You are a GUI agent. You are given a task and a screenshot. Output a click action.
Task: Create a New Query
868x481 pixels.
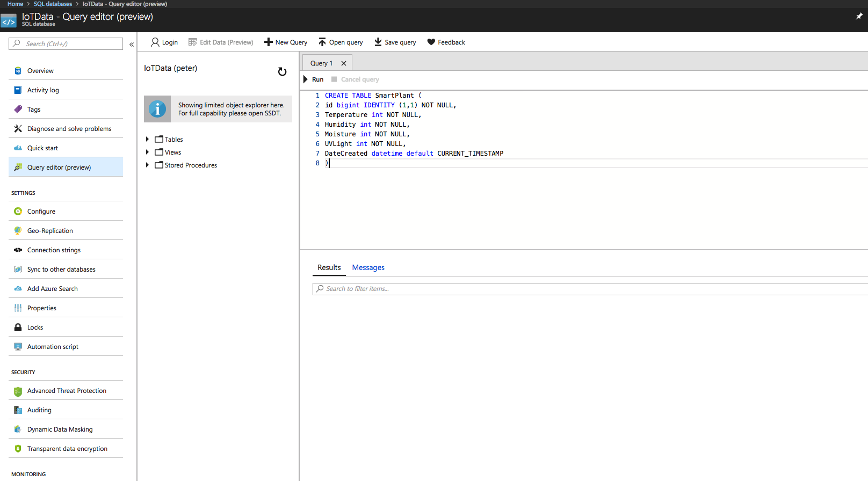286,42
